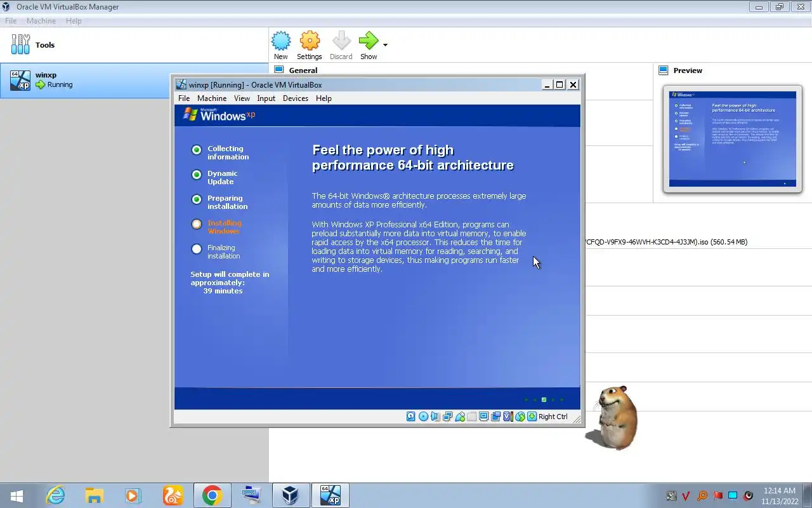Viewport: 812px width, 508px height.
Task: Click the USB devices status icon
Action: tap(460, 417)
